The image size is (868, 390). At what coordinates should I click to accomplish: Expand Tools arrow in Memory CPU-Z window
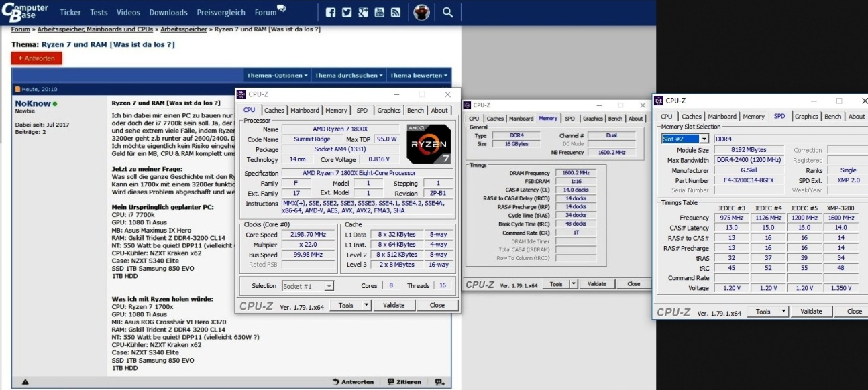[x=574, y=284]
